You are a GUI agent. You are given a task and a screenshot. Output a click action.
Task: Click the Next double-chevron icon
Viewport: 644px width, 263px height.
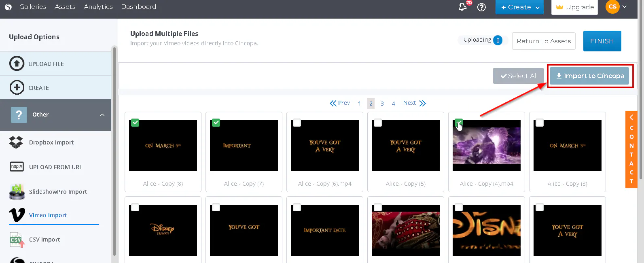pos(423,103)
